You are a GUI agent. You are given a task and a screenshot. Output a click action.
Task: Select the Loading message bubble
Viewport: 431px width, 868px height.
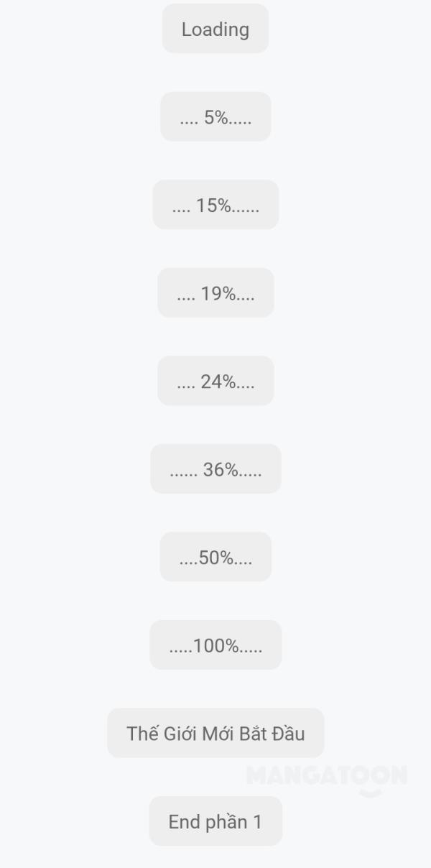(x=215, y=29)
